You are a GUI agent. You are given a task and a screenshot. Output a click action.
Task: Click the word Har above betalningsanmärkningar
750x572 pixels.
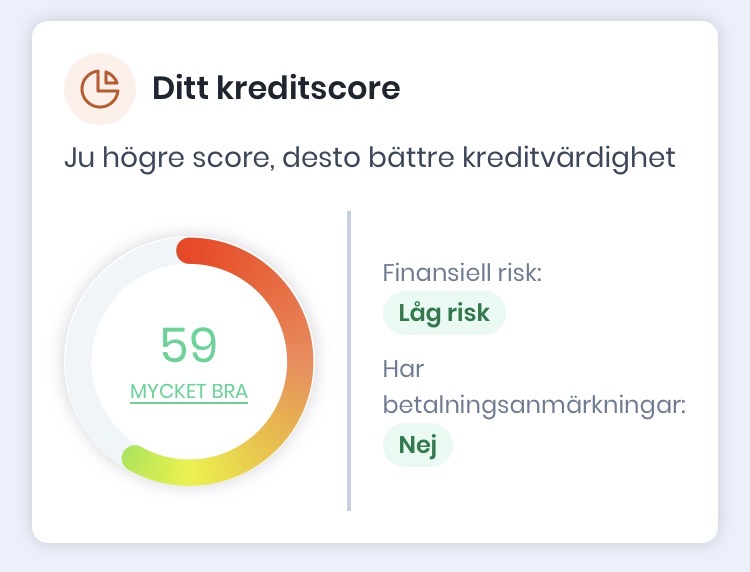point(404,369)
